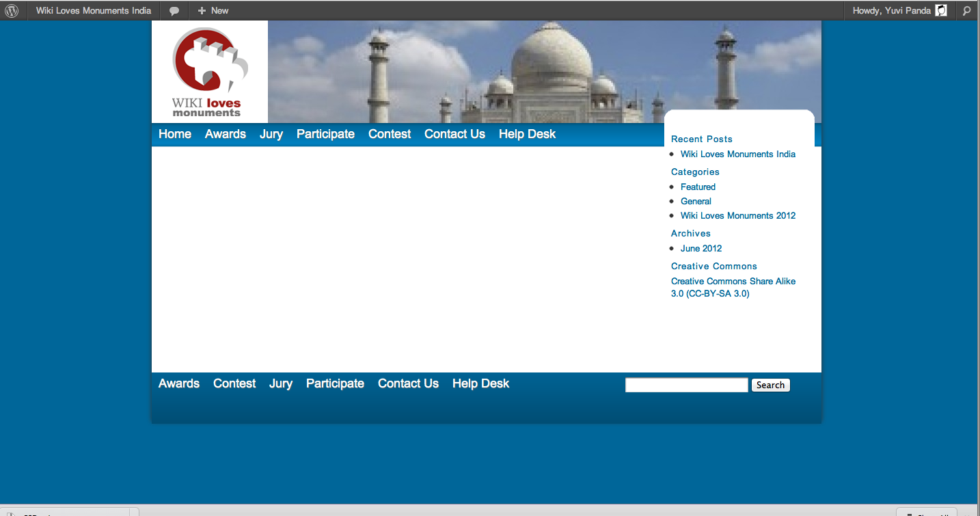
Task: Open the '+ New' admin bar menu
Action: (x=213, y=10)
